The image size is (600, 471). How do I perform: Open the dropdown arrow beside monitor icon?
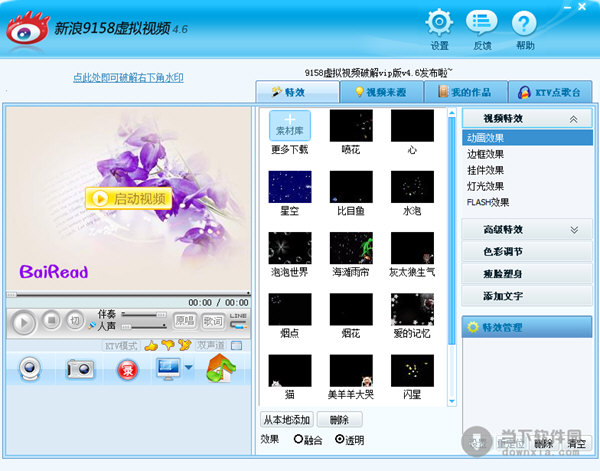(x=189, y=367)
